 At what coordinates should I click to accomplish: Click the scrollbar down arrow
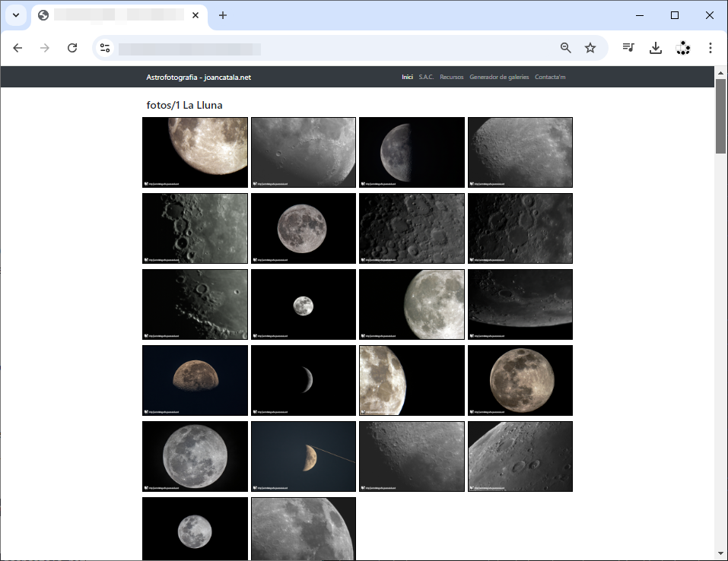tap(720, 553)
